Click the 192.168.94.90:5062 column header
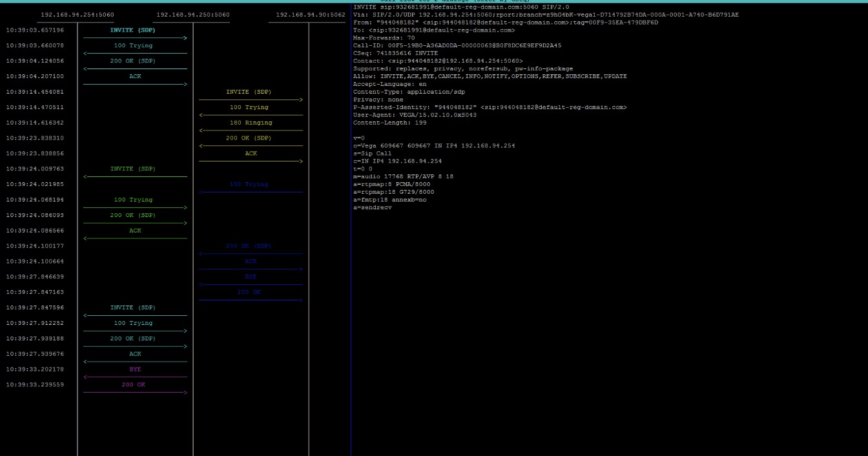This screenshot has height=456, width=868. 311,15
